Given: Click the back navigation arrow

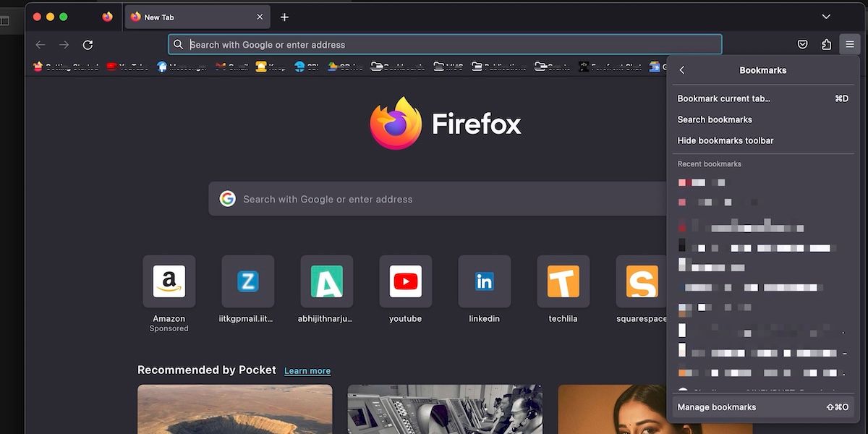Looking at the screenshot, I should 41,44.
